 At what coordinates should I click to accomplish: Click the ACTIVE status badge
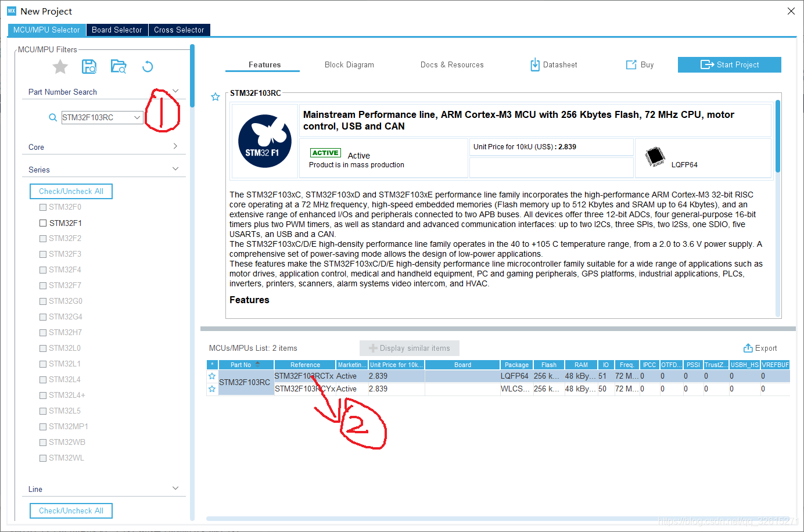pyautogui.click(x=325, y=153)
